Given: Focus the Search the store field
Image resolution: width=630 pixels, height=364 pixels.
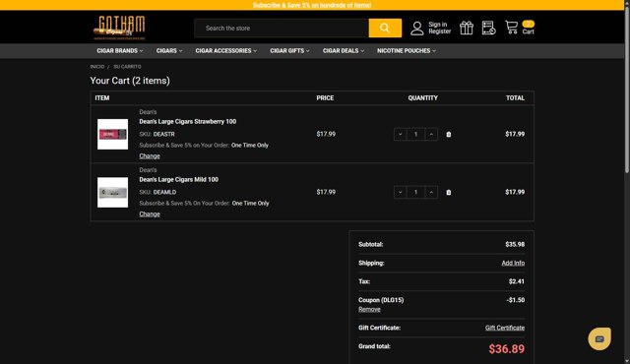Looking at the screenshot, I should pos(282,29).
